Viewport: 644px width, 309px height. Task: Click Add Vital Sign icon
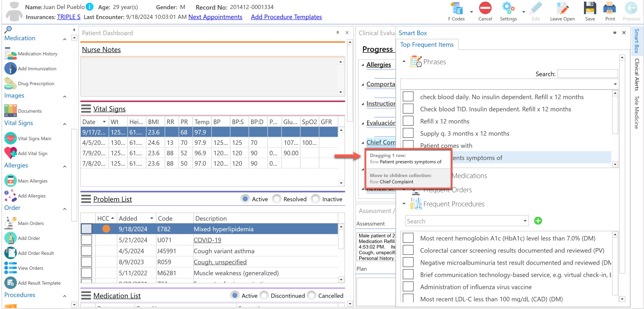pos(11,153)
